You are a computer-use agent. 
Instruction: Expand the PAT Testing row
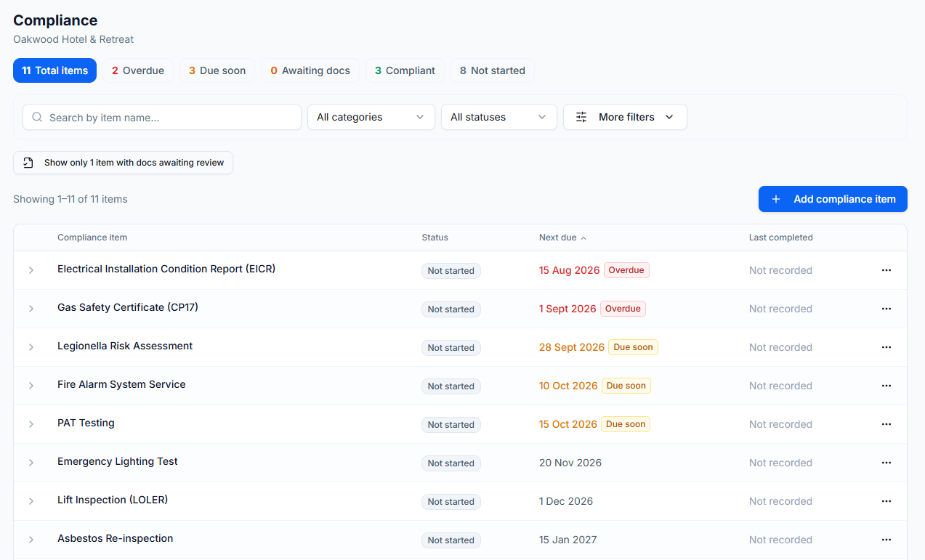(x=31, y=424)
